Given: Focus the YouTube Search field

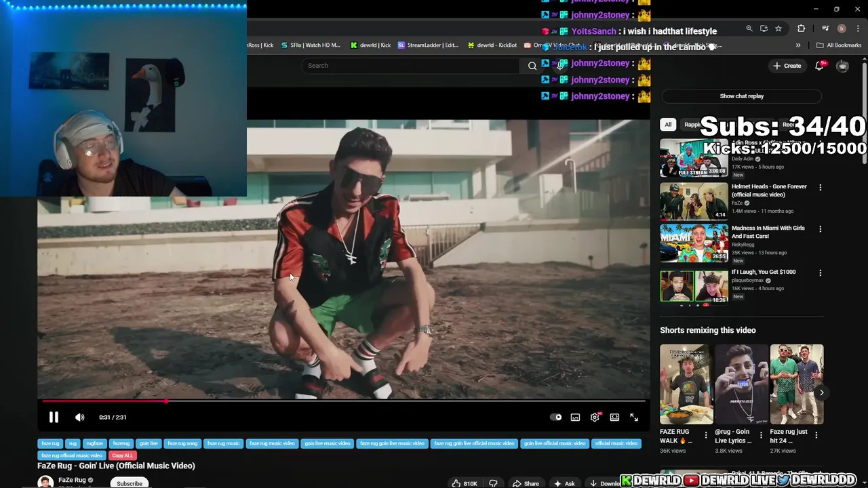Looking at the screenshot, I should pos(411,66).
